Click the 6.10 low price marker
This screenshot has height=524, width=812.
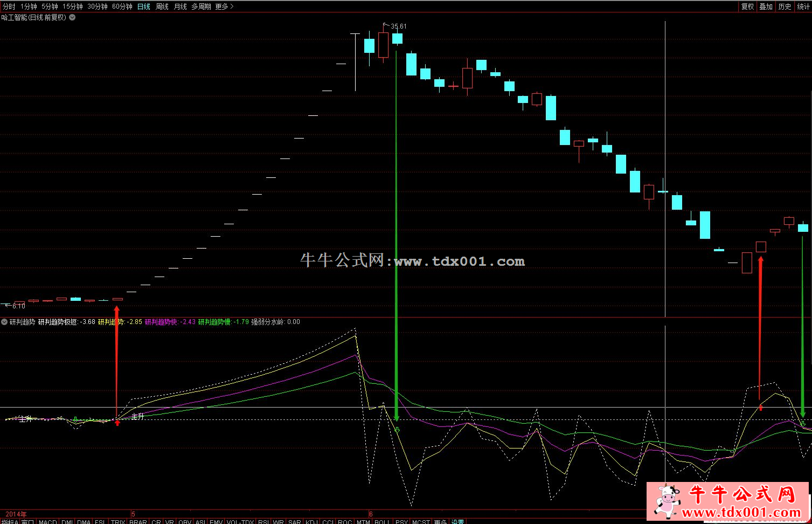coord(19,306)
